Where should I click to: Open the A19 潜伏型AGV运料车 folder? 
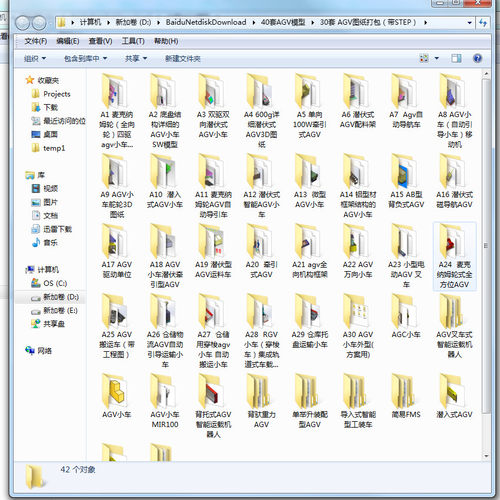coord(213,251)
